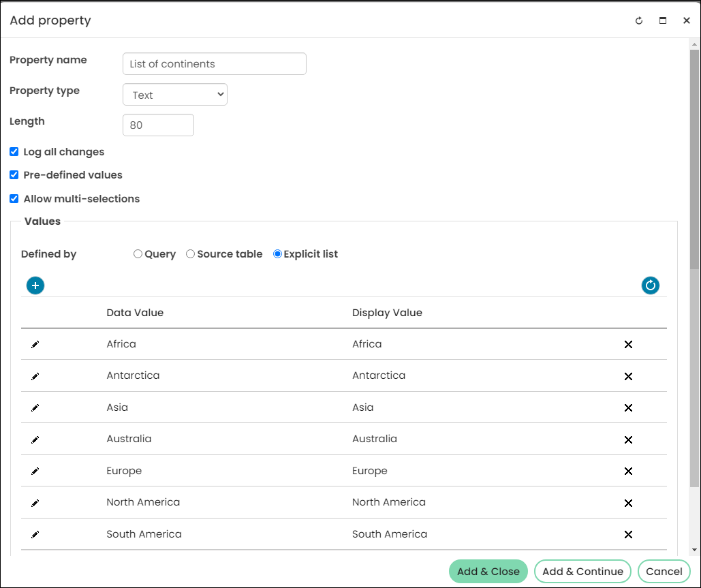This screenshot has height=588, width=701.
Task: Select the Europe data value cell
Action: 124,471
